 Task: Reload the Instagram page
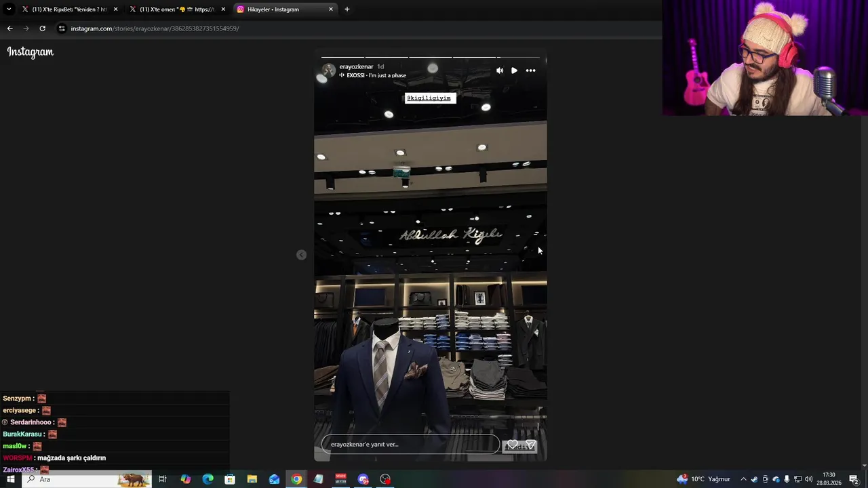tap(42, 28)
